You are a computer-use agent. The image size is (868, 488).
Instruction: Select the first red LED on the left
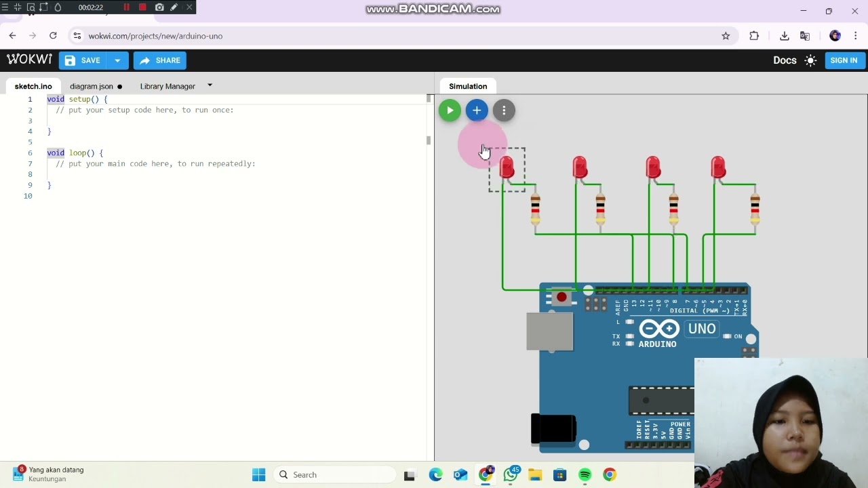click(507, 168)
